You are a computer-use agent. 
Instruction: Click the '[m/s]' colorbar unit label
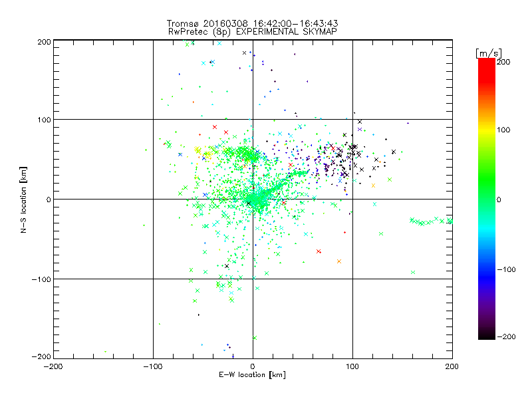pos(489,53)
